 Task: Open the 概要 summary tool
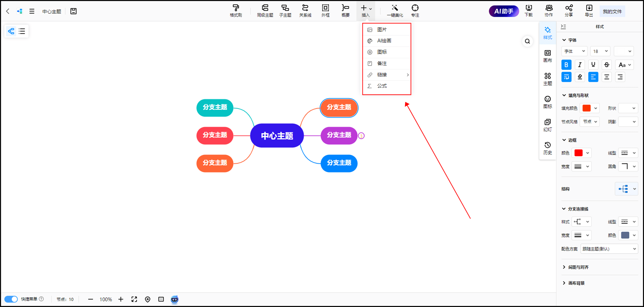coord(345,11)
